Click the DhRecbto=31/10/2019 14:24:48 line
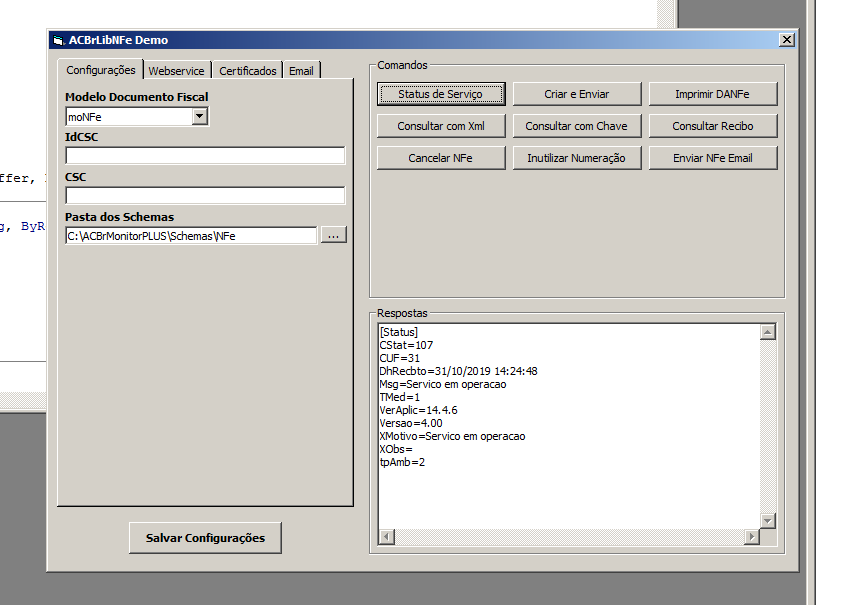843x605 pixels. click(x=459, y=371)
